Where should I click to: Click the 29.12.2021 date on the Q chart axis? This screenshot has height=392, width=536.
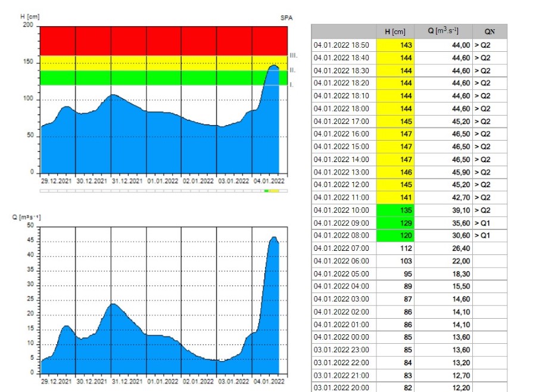coord(57,379)
